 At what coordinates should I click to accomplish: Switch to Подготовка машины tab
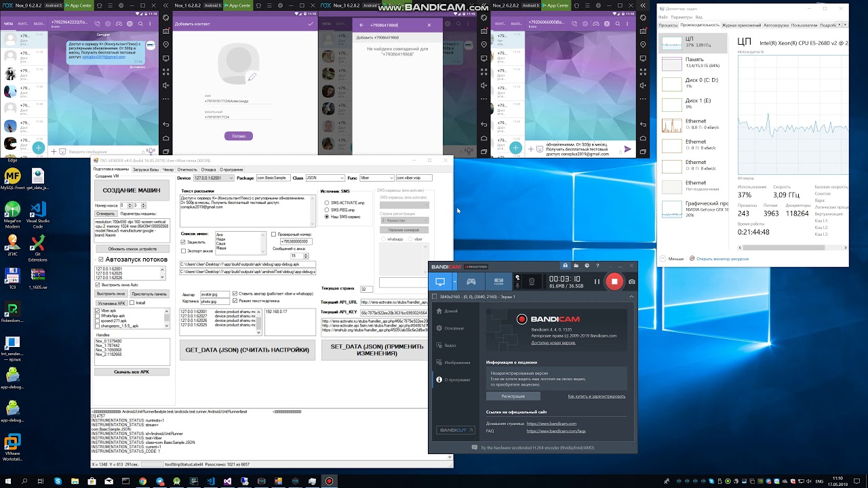(111, 169)
